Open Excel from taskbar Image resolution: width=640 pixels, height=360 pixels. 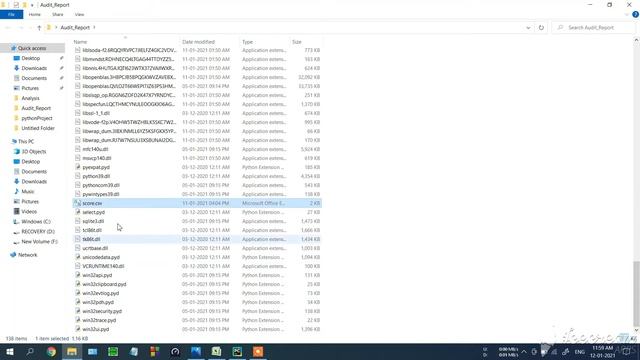216,352
